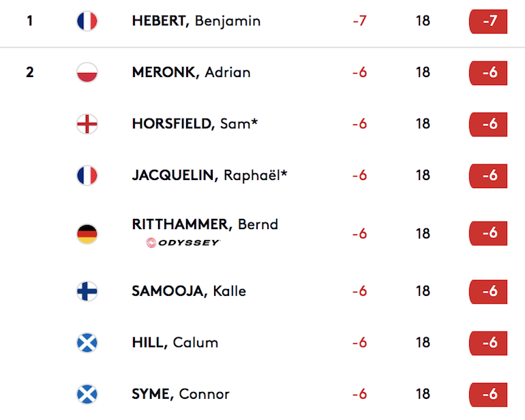Open SAMOOJA, Kalle player profile
This screenshot has width=525, height=420.
[x=189, y=291]
